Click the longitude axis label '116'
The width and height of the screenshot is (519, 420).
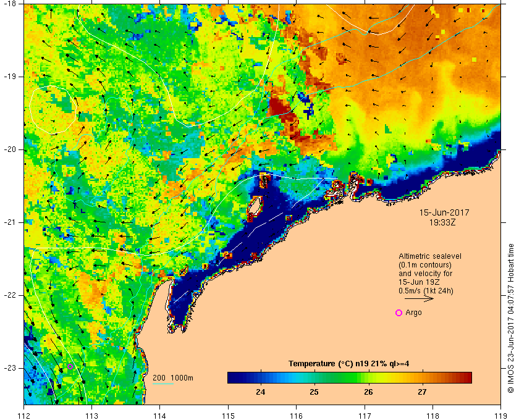296,416
